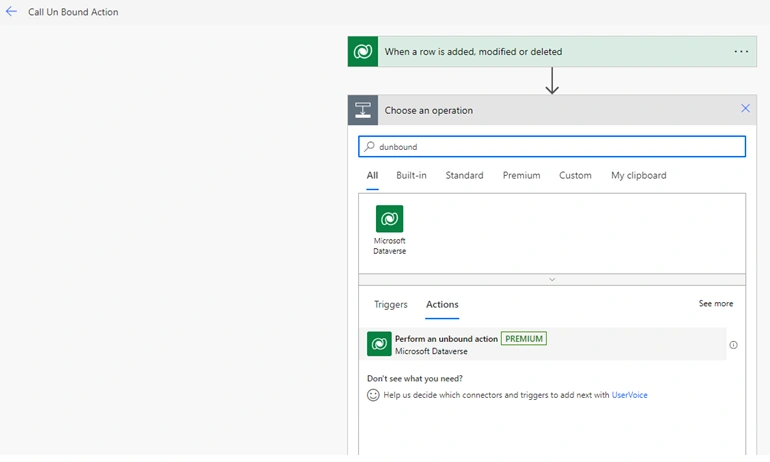This screenshot has height=462, width=770.
Task: Switch to the All tab
Action: point(372,175)
